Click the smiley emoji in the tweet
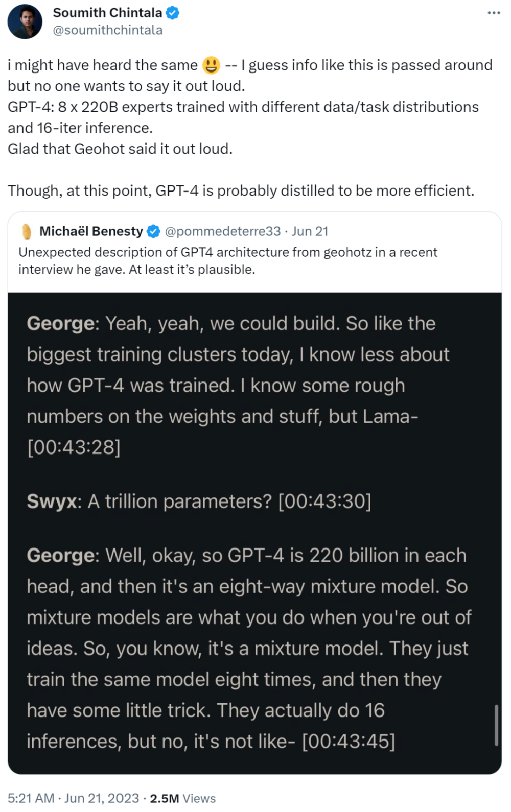The width and height of the screenshot is (511, 812). tap(211, 65)
